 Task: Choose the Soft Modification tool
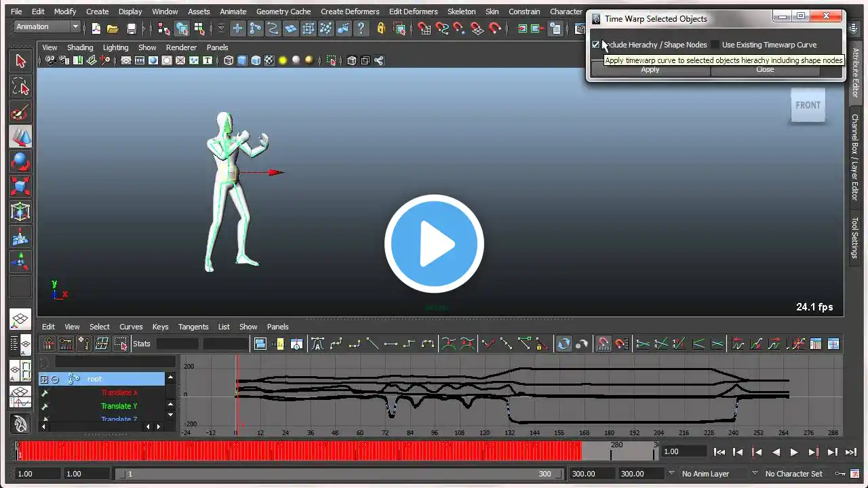coord(20,237)
